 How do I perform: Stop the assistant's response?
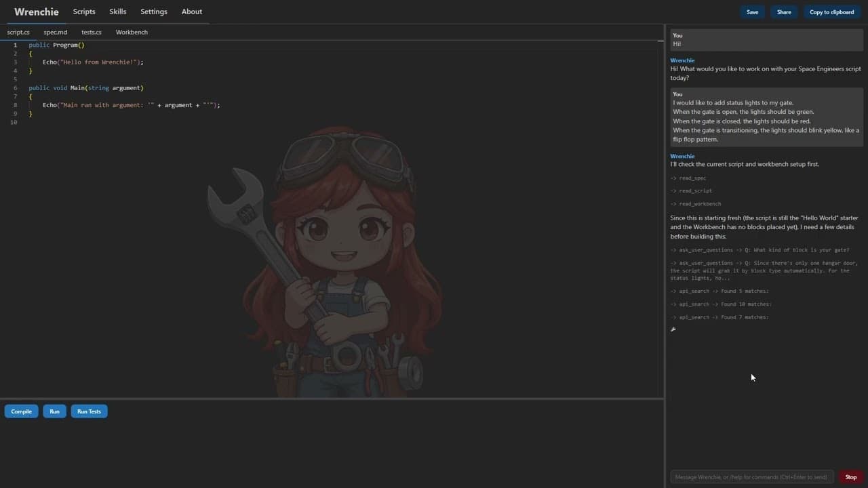click(x=851, y=476)
